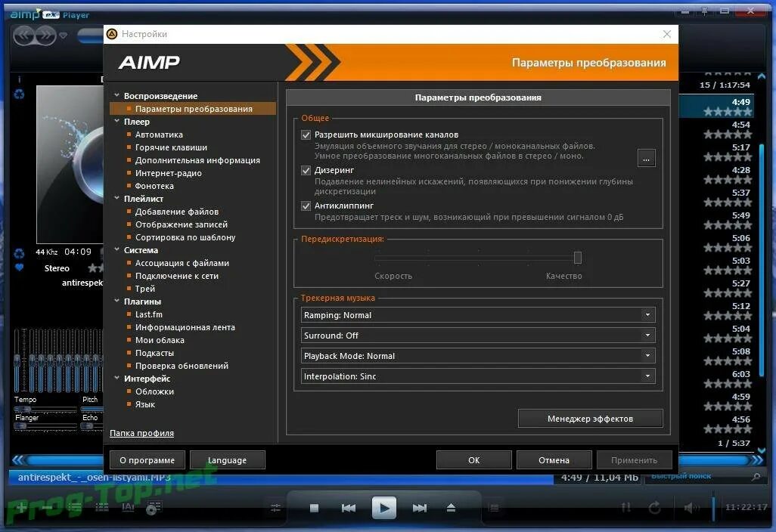
Task: Click the round forward arrows button in the player header
Action: 45,35
